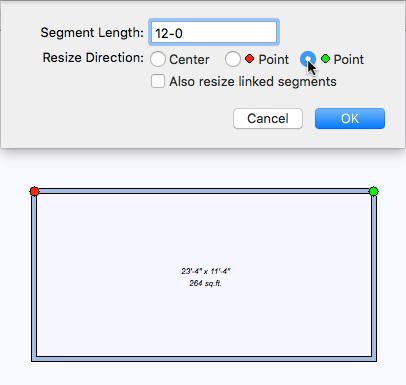Confirm the dialog with the OK button
The height and width of the screenshot is (385, 406).
[x=350, y=118]
